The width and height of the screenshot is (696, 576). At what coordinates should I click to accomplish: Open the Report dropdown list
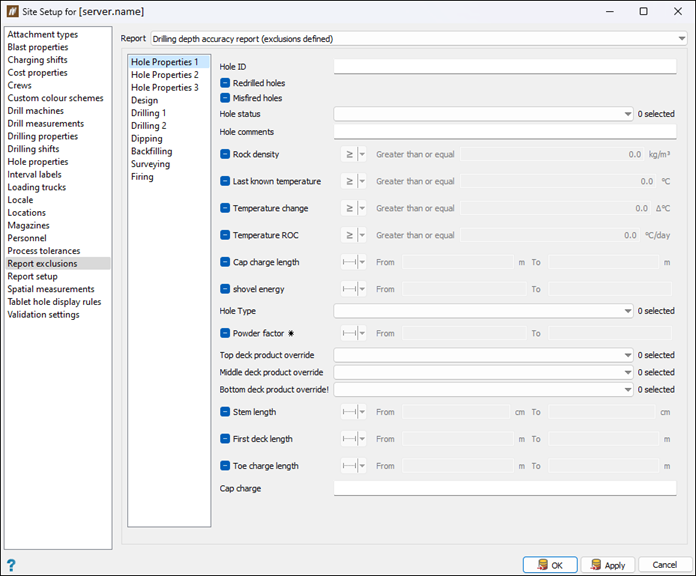(x=680, y=39)
